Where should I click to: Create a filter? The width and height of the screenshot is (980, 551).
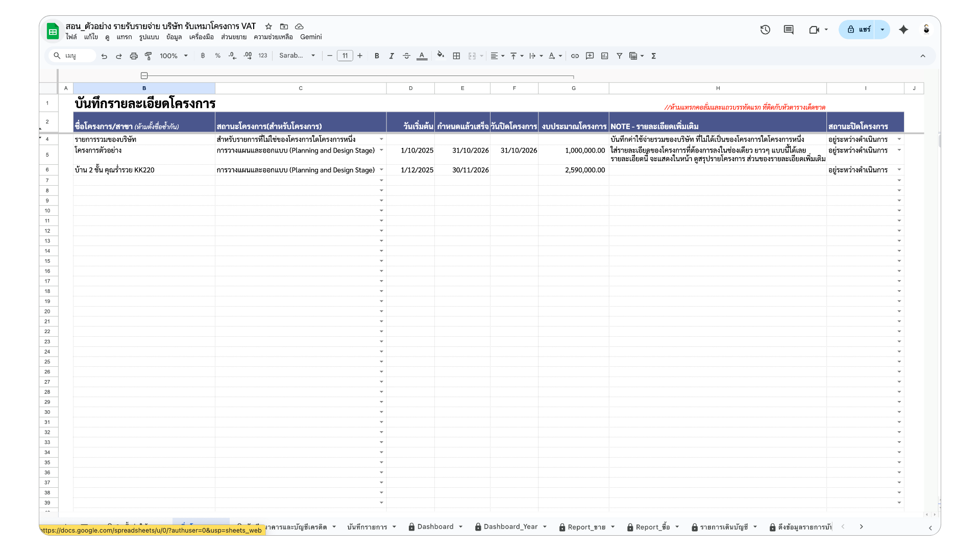point(619,56)
